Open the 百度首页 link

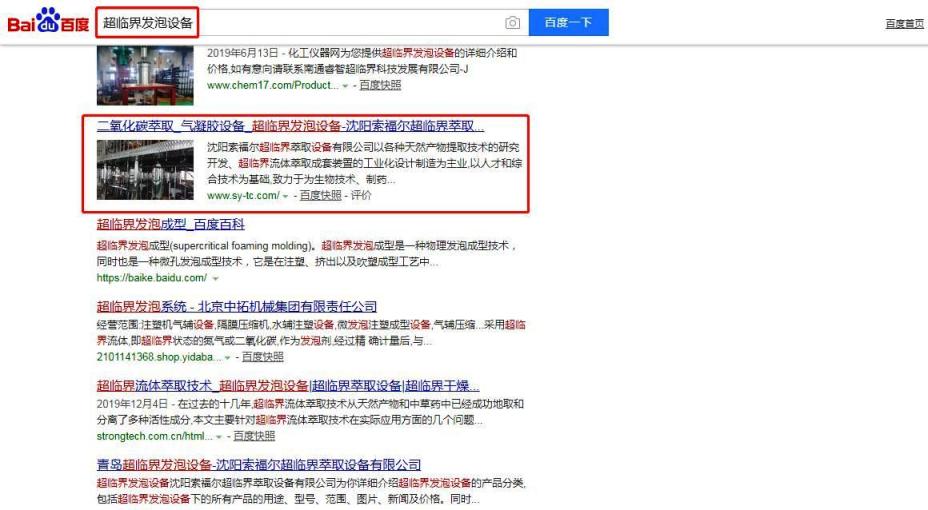tap(904, 24)
